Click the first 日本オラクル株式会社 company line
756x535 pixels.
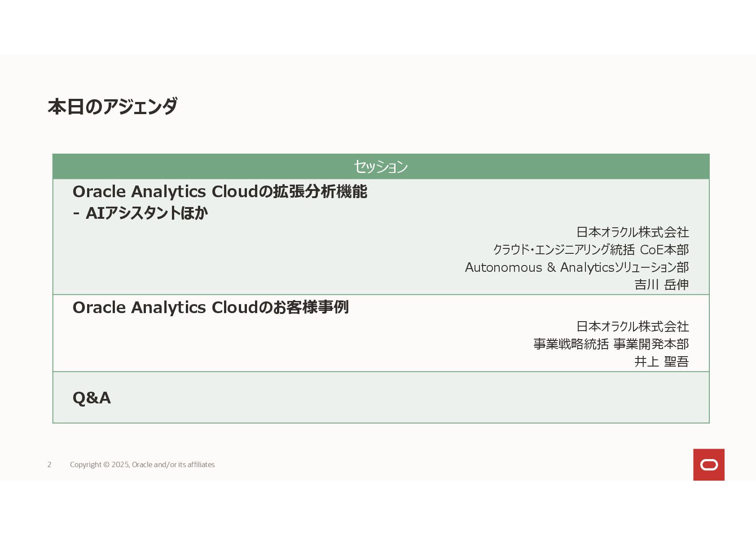click(633, 232)
